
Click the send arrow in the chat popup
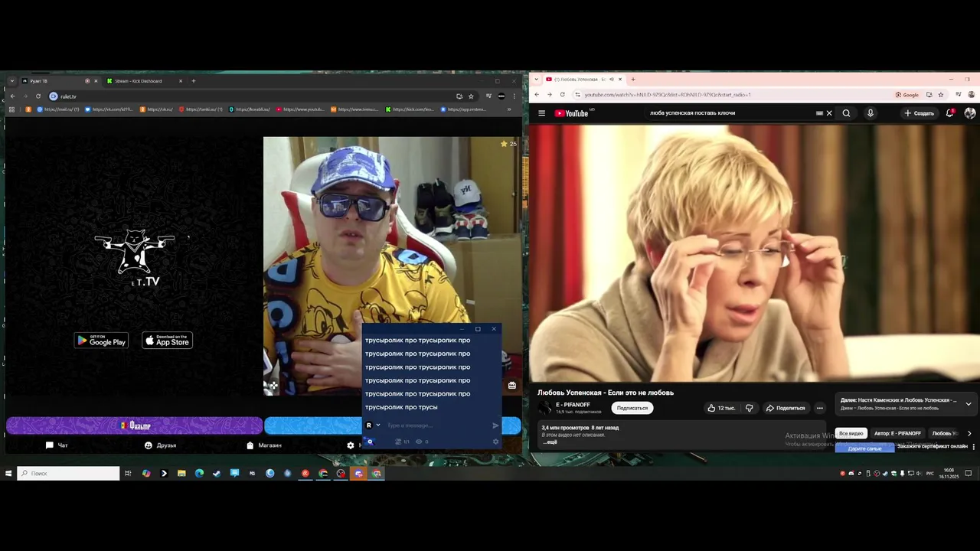coord(495,425)
